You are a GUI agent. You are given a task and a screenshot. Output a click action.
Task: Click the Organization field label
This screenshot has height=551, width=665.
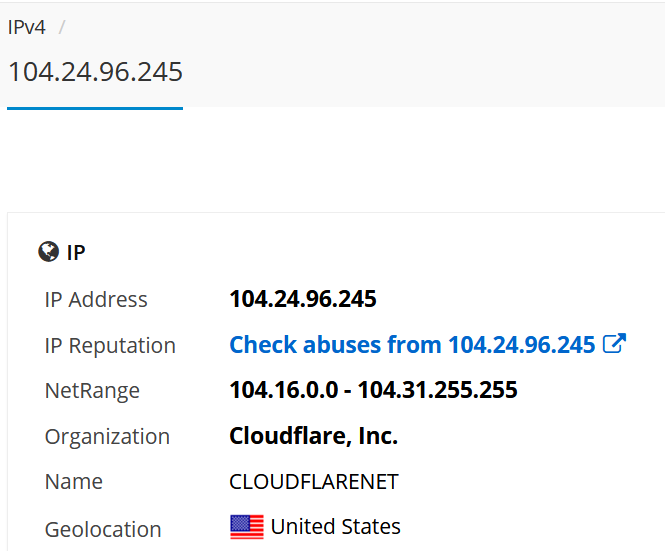coord(107,437)
